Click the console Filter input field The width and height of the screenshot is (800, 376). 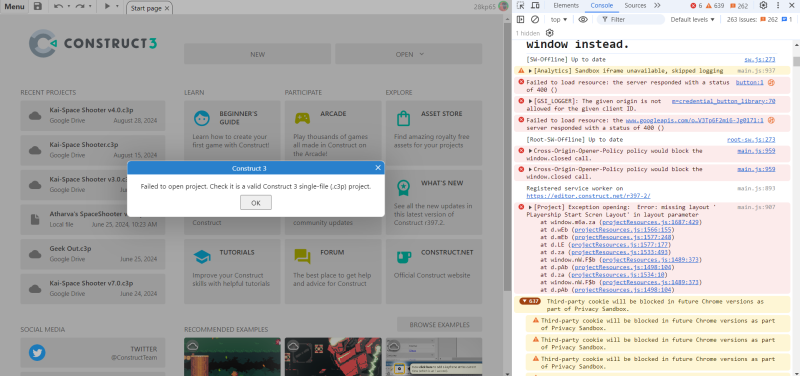(631, 19)
